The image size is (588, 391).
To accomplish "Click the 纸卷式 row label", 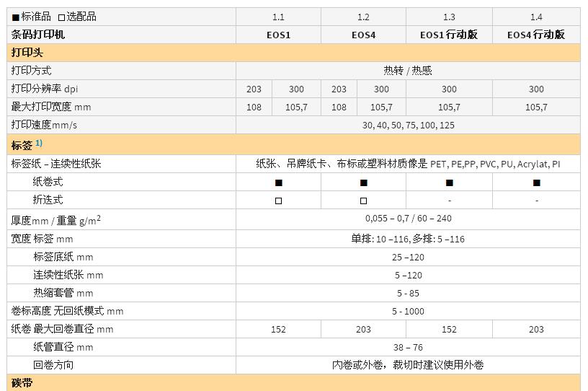I will coord(48,182).
